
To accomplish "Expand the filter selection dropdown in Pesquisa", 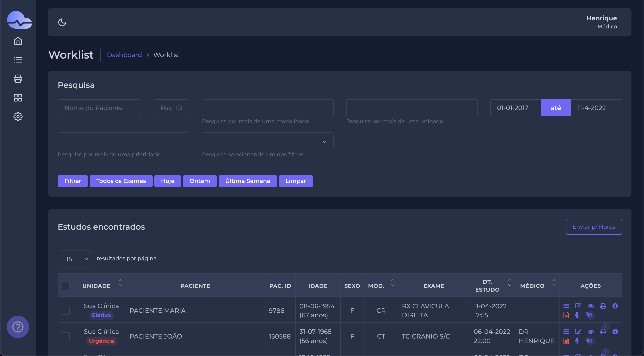I will (267, 141).
